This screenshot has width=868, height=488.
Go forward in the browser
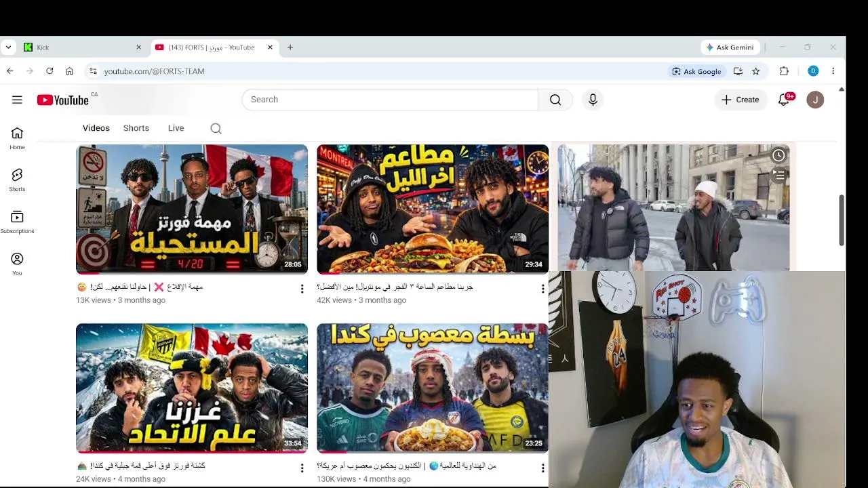click(30, 71)
